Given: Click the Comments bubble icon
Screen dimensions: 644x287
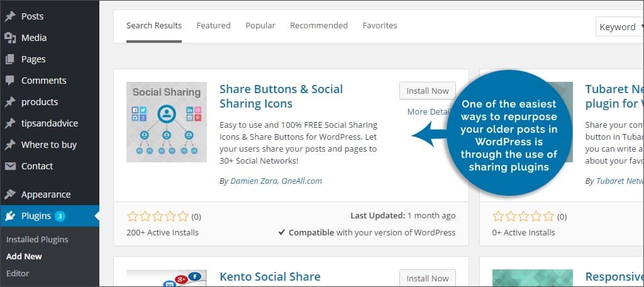Looking at the screenshot, I should [10, 81].
